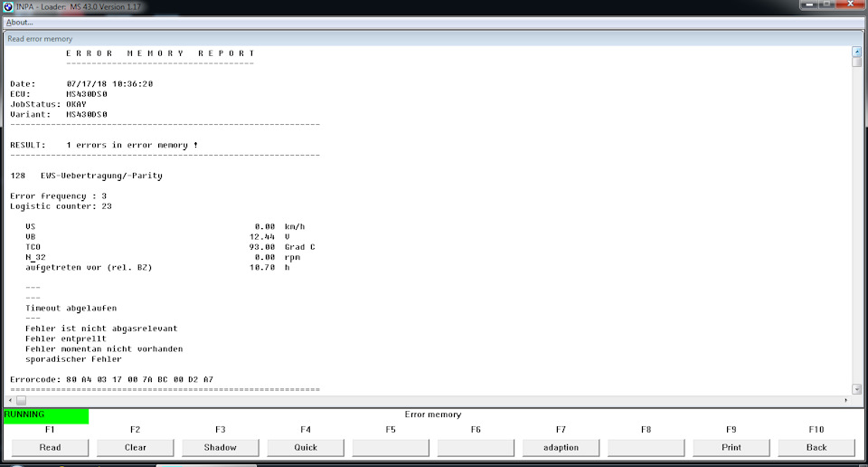Click the VB 12.44 V value
Image resolution: width=868 pixels, height=467 pixels.
click(x=269, y=236)
